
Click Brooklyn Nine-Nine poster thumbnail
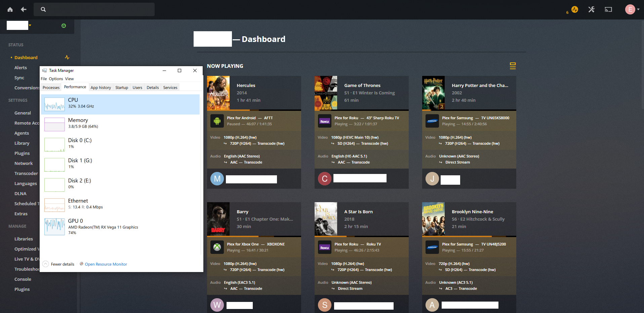coord(433,219)
